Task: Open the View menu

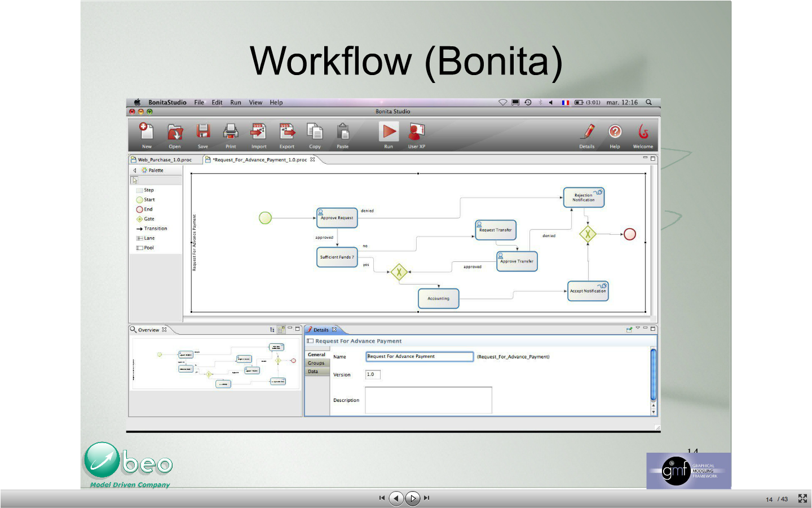Action: coord(255,103)
